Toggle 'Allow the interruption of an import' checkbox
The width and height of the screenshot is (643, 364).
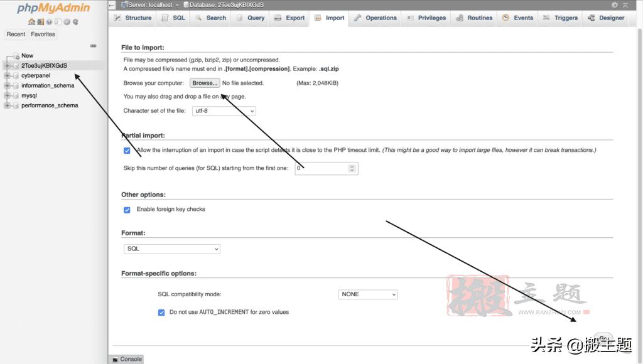coord(127,151)
